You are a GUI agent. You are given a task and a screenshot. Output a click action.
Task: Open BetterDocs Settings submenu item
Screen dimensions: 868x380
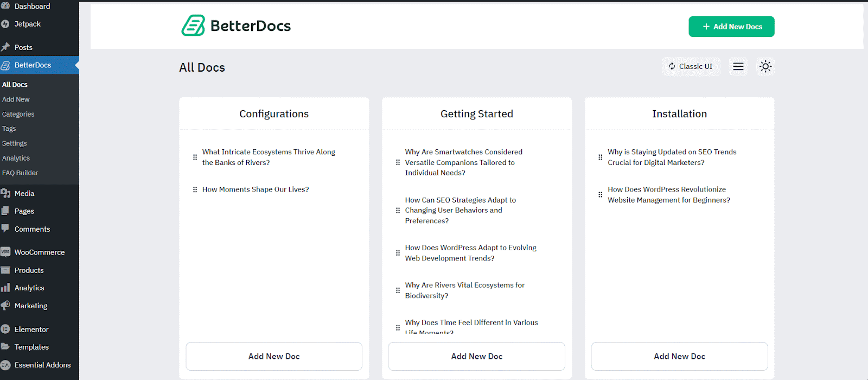(14, 143)
